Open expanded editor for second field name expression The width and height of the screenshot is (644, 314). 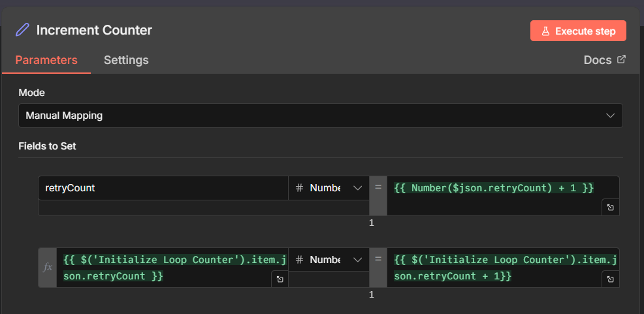pyautogui.click(x=280, y=279)
